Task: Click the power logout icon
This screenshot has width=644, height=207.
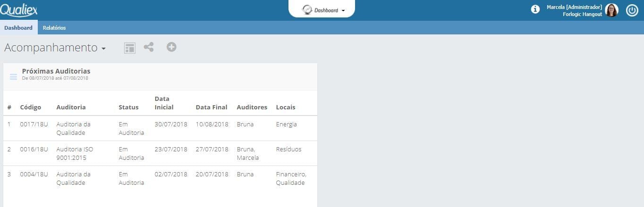Action: pos(632,10)
